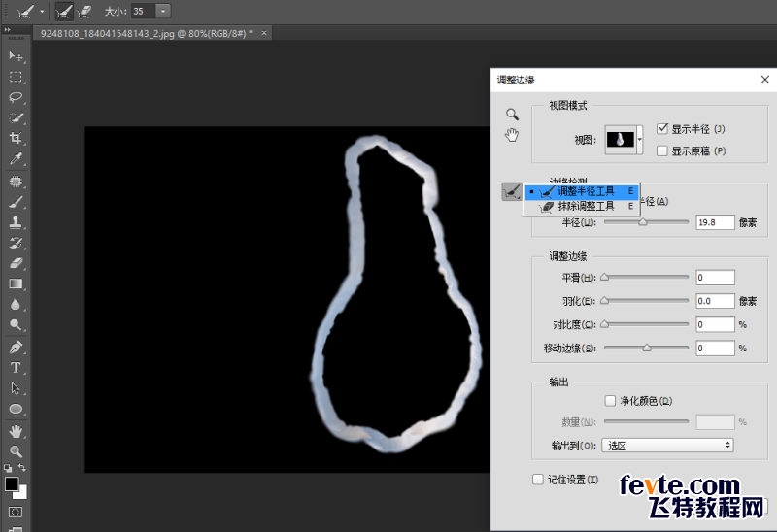The width and height of the screenshot is (777, 532).
Task: Click the 平滑 value field
Action: point(715,278)
